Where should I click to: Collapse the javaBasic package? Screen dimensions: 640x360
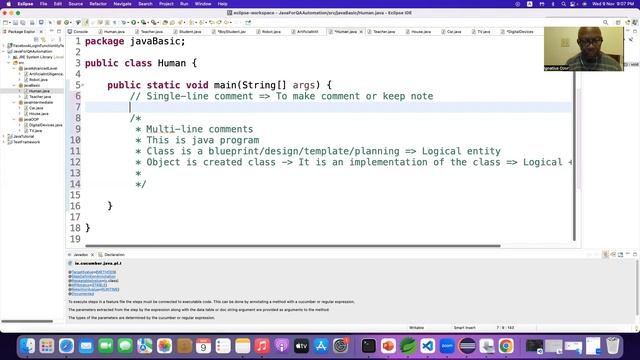[14, 85]
